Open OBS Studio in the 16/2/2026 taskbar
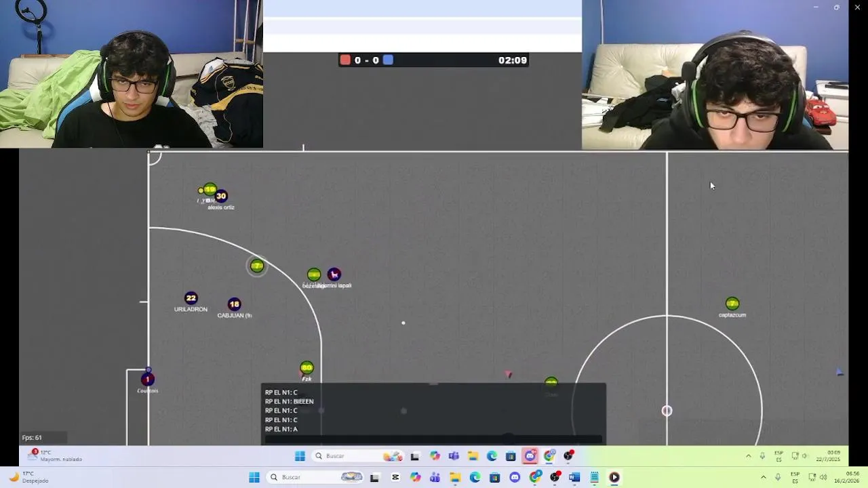 pyautogui.click(x=555, y=477)
